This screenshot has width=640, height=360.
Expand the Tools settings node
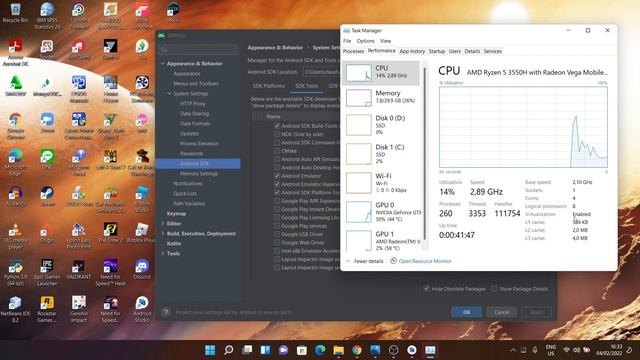(x=162, y=253)
